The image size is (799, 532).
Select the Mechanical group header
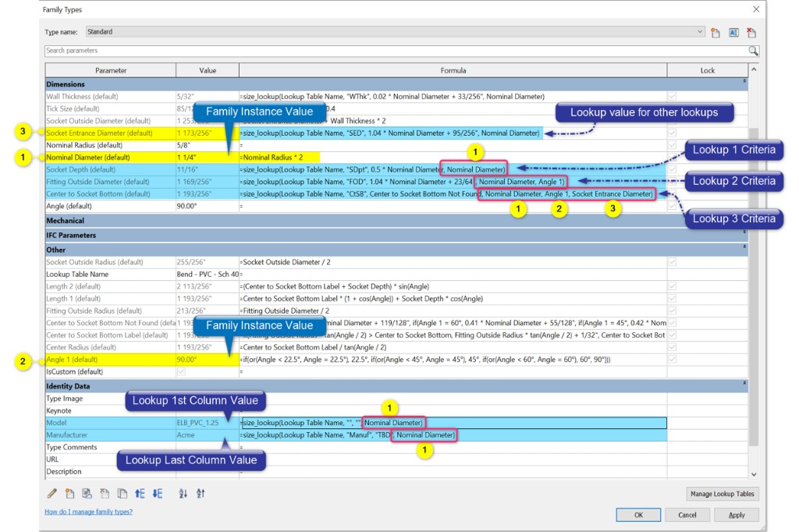(396, 221)
